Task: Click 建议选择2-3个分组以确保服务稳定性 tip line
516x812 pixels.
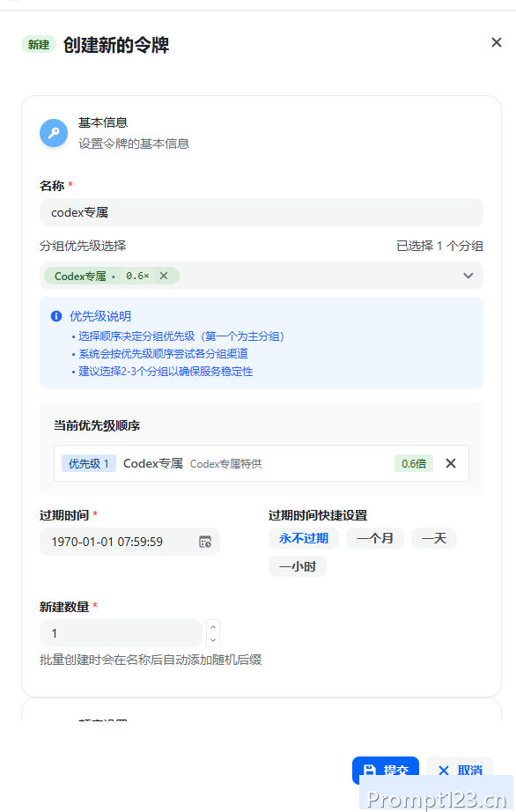Action: coord(166,372)
